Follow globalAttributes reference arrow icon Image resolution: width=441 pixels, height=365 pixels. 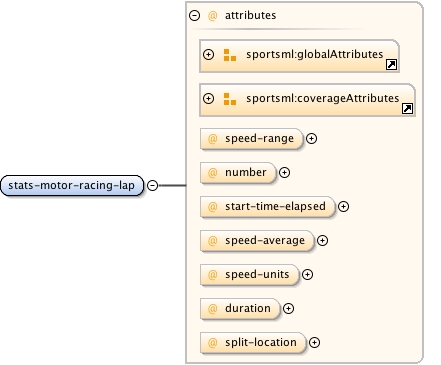[391, 64]
